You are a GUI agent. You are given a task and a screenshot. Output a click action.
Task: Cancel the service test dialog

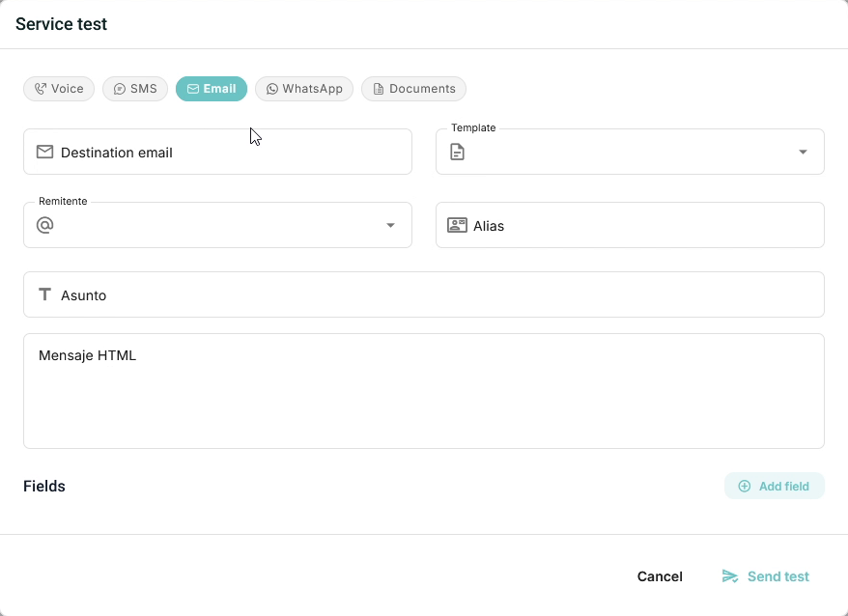pos(660,576)
